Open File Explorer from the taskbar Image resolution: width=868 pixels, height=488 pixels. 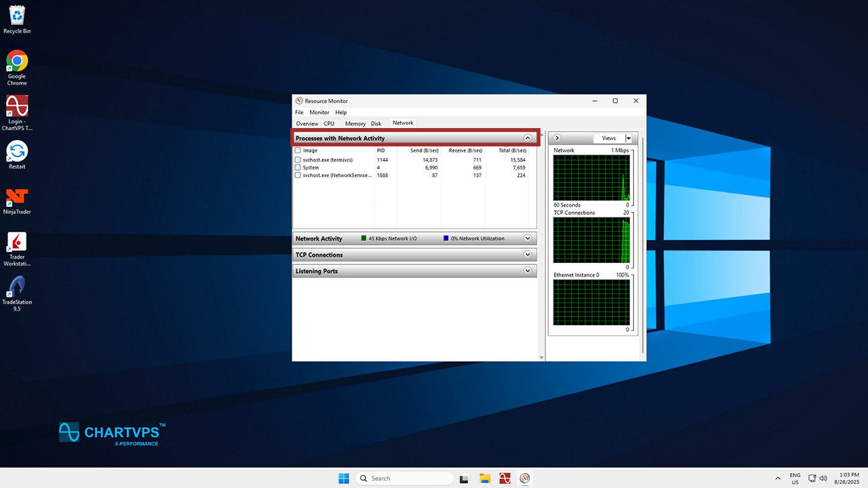tap(485, 479)
